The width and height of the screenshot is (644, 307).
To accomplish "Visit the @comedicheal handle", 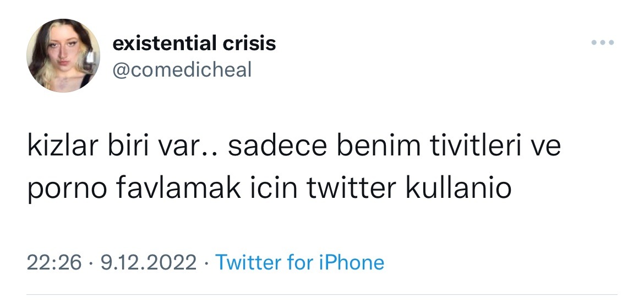I will coord(182,70).
